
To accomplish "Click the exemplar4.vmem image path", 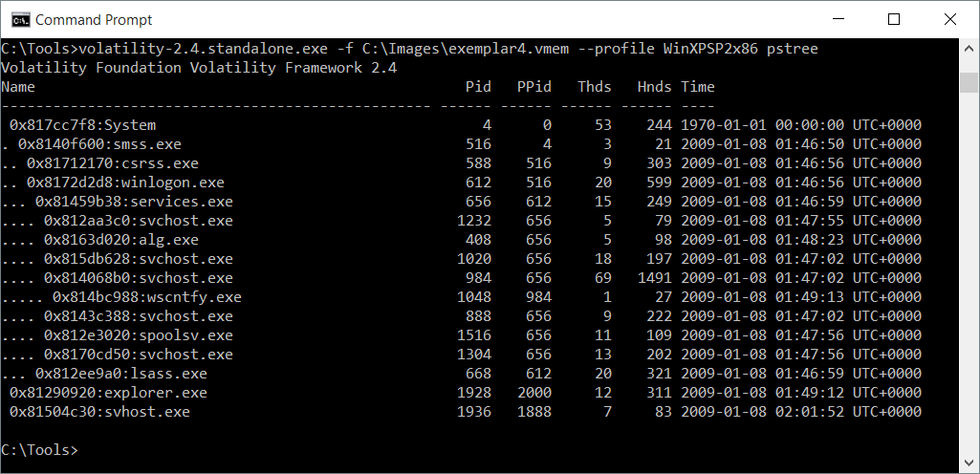I will [x=466, y=49].
